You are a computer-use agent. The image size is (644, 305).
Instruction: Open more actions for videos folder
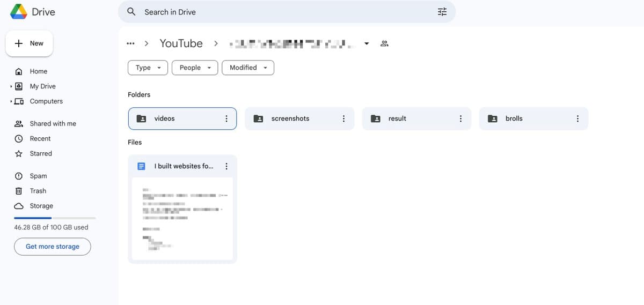coord(226,118)
